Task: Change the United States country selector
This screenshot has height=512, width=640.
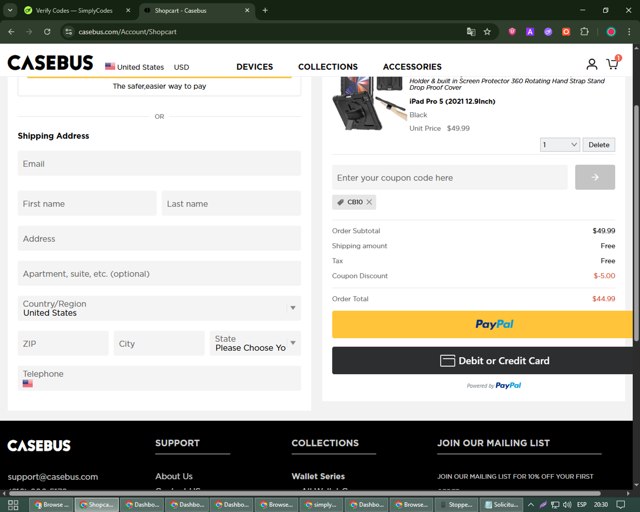Action: coord(134,67)
